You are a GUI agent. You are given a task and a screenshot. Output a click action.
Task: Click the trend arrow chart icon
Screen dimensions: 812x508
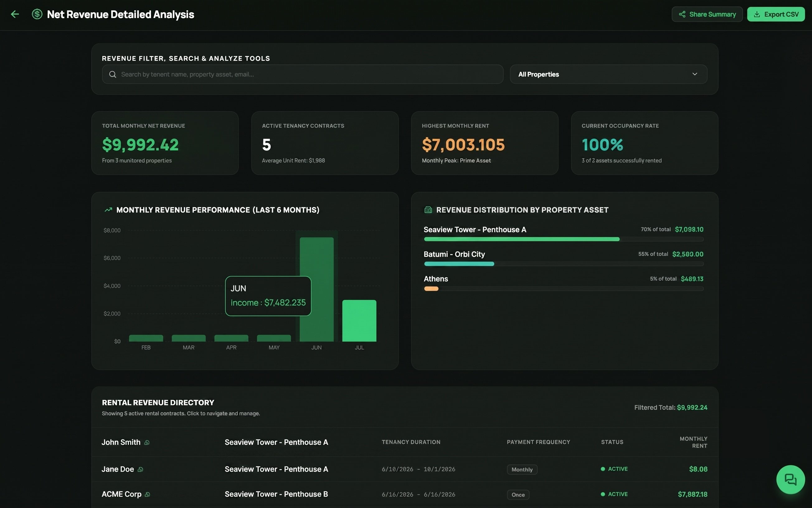click(108, 210)
